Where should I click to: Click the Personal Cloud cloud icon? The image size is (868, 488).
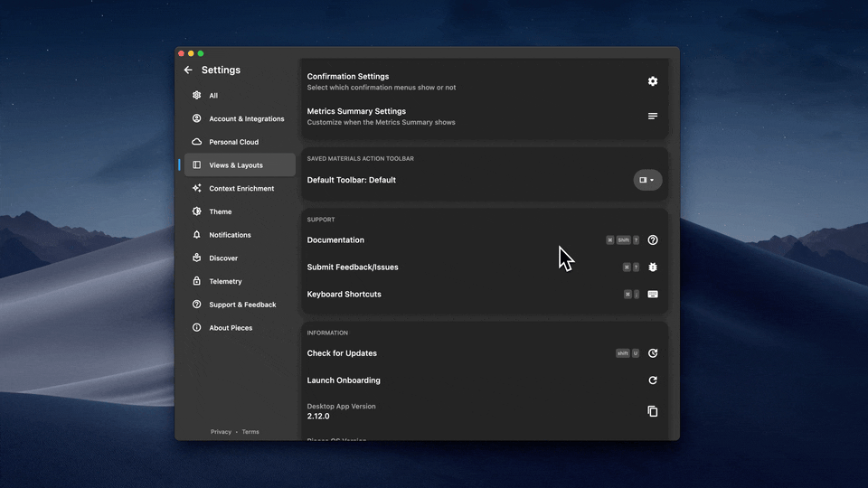click(x=196, y=142)
